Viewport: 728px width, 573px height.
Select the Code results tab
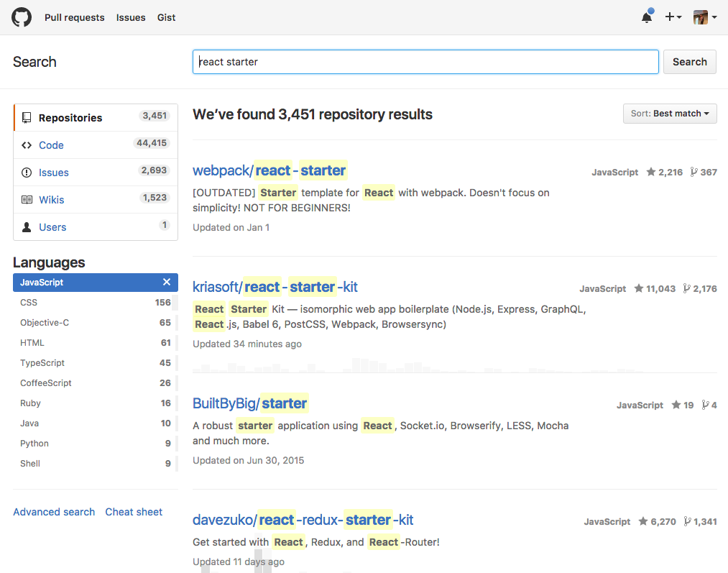pyautogui.click(x=96, y=145)
